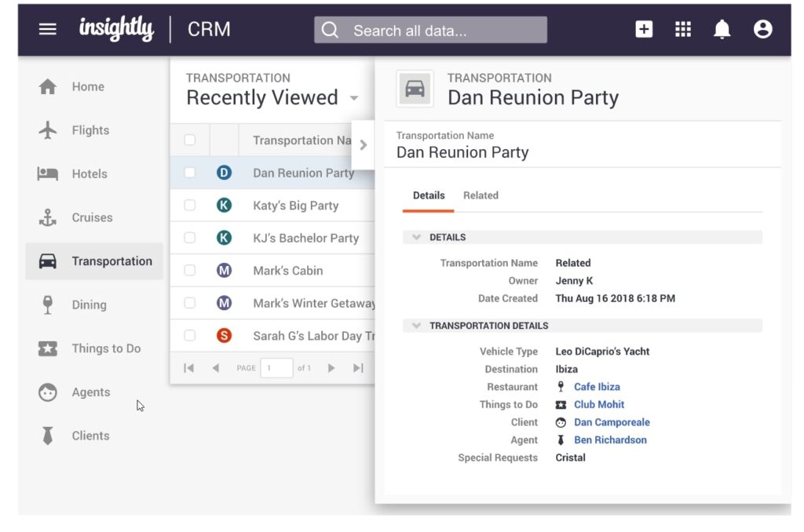Open the apps grid icon

683,30
